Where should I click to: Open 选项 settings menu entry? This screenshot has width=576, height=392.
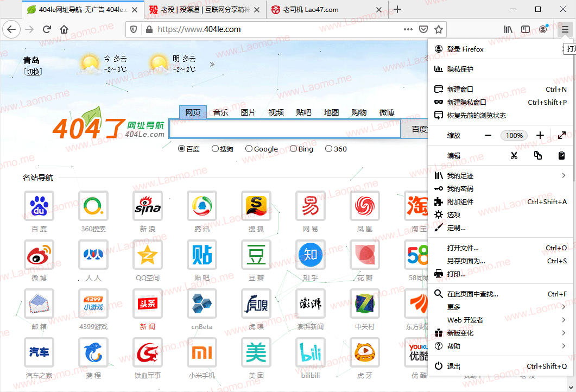coord(501,214)
